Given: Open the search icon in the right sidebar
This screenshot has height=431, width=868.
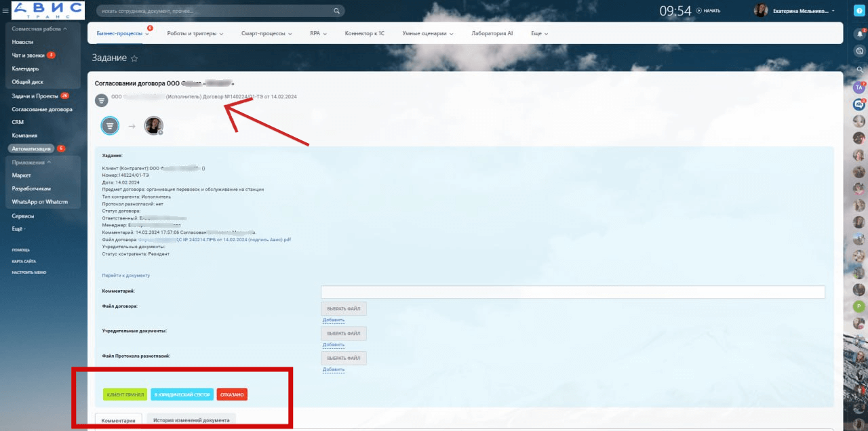Looking at the screenshot, I should [859, 69].
